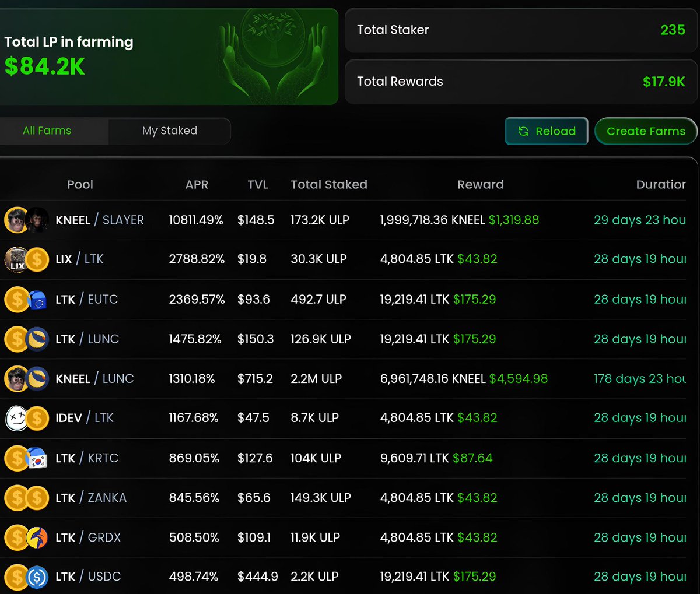Open the LTK / EUTC pool name

pos(87,300)
